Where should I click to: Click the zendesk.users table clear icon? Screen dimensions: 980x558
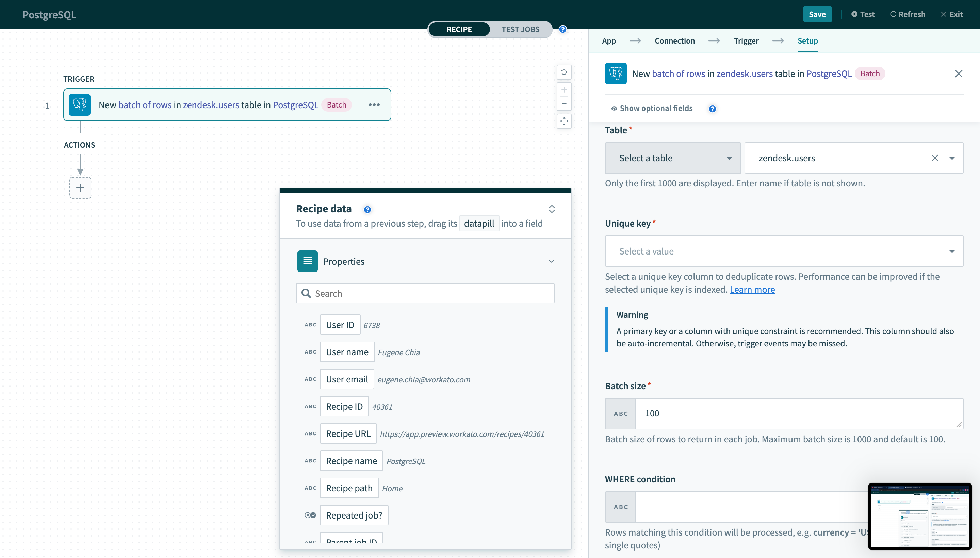pyautogui.click(x=934, y=158)
